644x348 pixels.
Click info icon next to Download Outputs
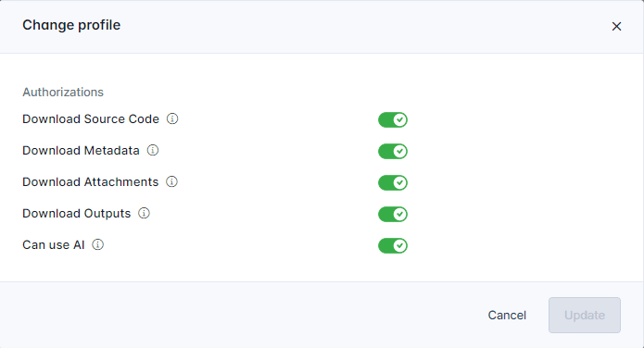144,214
